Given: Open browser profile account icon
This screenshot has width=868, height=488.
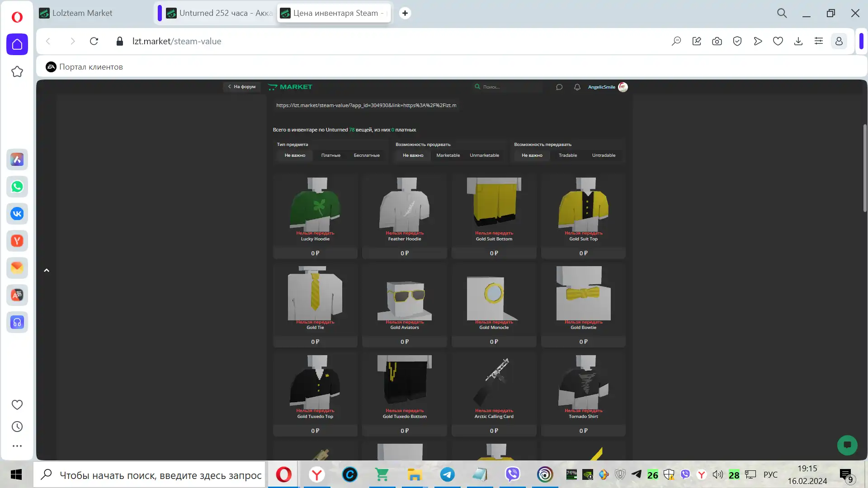Looking at the screenshot, I should 839,41.
